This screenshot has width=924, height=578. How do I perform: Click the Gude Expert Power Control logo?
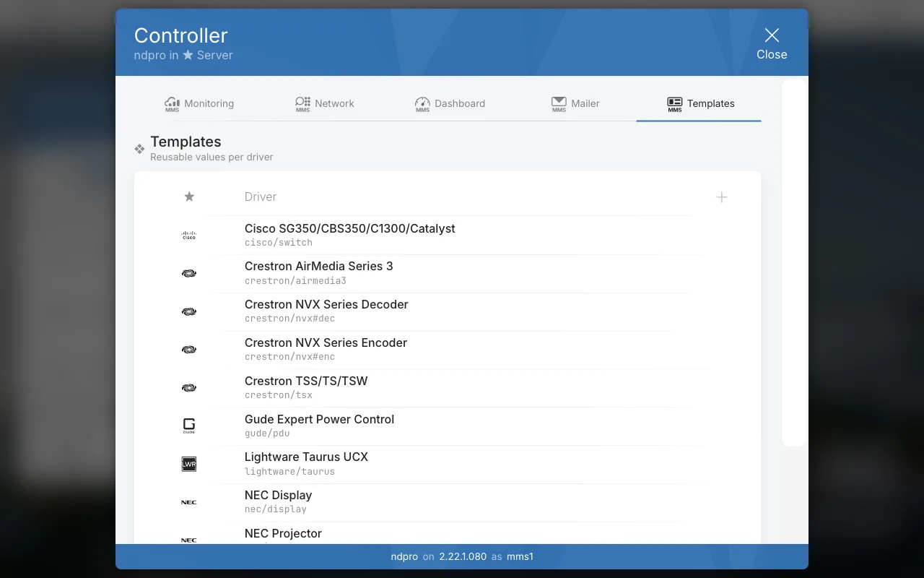pos(189,426)
